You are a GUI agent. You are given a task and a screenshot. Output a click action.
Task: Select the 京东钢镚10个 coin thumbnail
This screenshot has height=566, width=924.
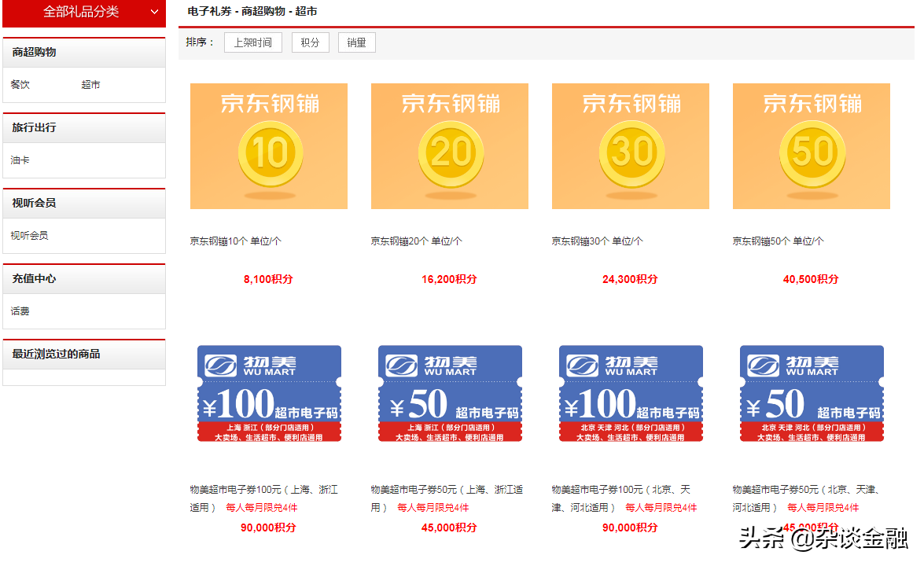[x=268, y=145]
